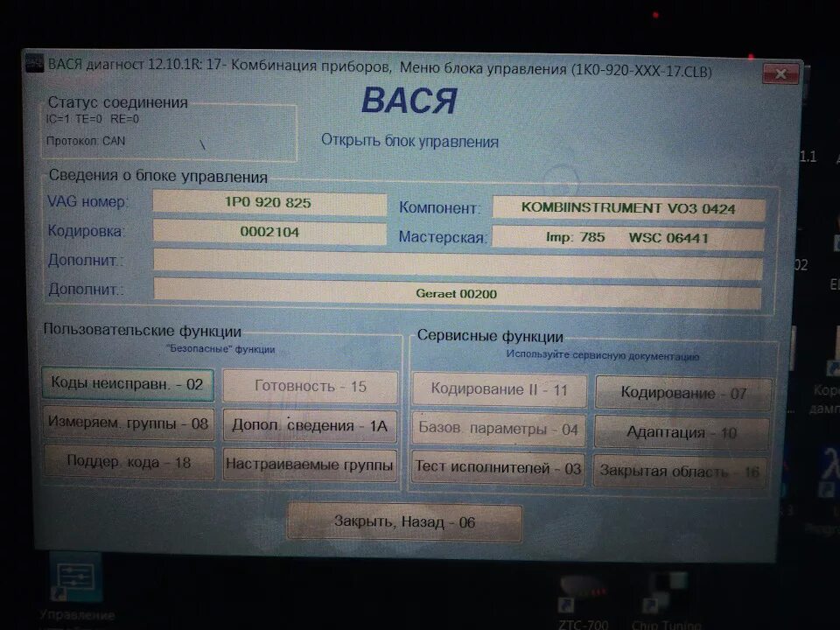This screenshot has width=840, height=630.
Task: Open Настраиваемые группы
Action: [x=310, y=465]
